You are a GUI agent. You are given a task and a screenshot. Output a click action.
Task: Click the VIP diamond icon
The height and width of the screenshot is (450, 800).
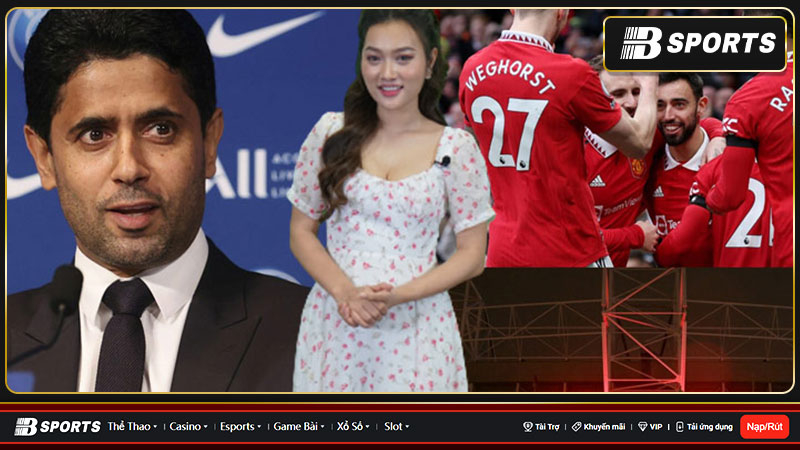point(642,427)
